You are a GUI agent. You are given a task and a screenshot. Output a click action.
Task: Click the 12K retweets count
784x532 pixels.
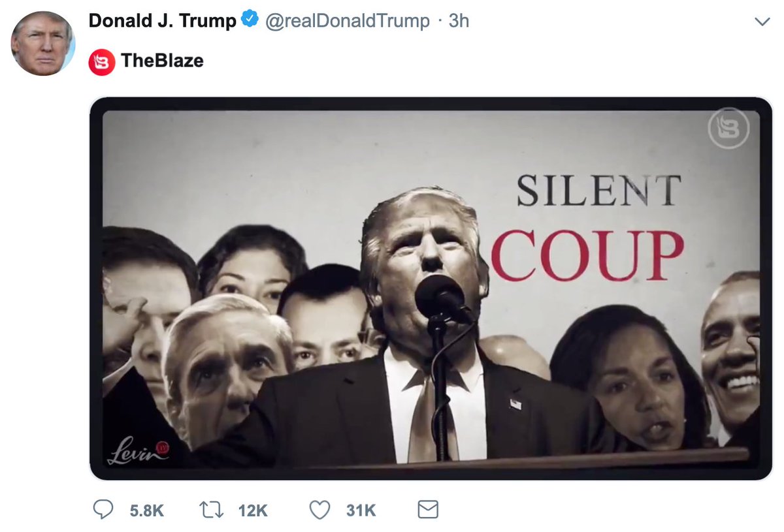253,510
